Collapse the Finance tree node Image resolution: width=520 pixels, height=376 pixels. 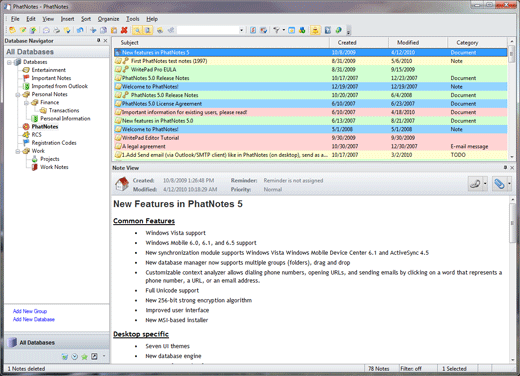pos(26,103)
